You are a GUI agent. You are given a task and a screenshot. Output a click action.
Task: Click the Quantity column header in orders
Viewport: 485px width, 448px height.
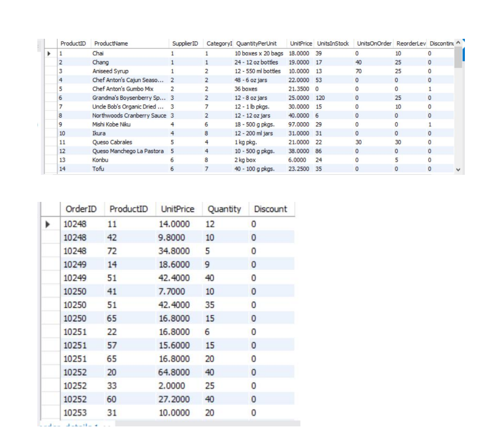[224, 209]
